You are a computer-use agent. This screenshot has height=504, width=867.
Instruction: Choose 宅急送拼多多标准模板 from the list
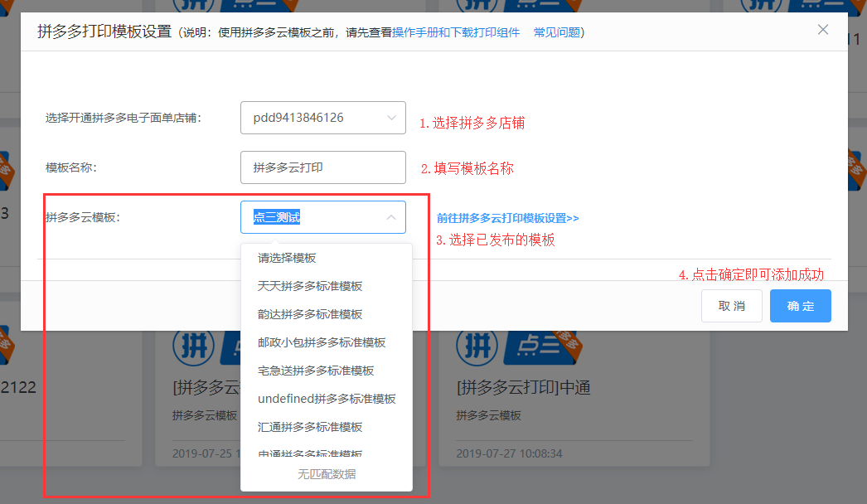point(327,371)
